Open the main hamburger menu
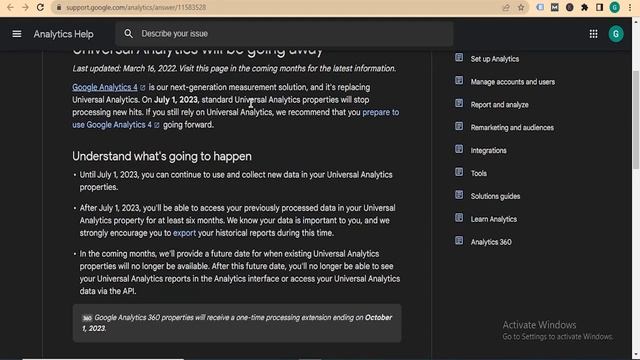Viewport: 640px width, 360px height. [x=17, y=34]
